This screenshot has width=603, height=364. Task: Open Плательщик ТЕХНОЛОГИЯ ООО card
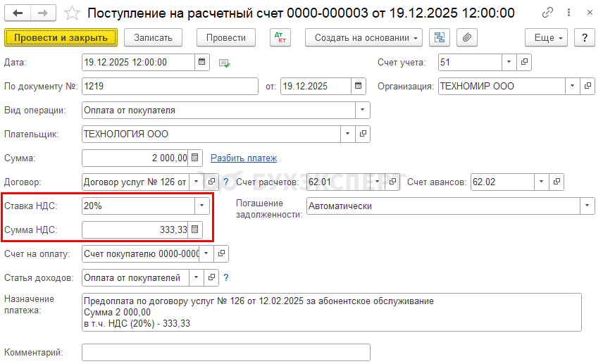pyautogui.click(x=363, y=134)
